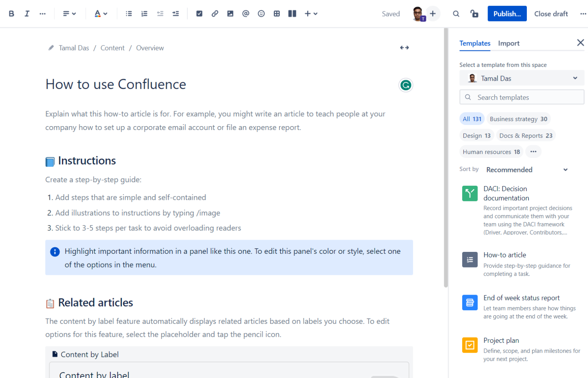Select the How-to article template
Image resolution: width=588 pixels, height=378 pixels.
click(522, 264)
